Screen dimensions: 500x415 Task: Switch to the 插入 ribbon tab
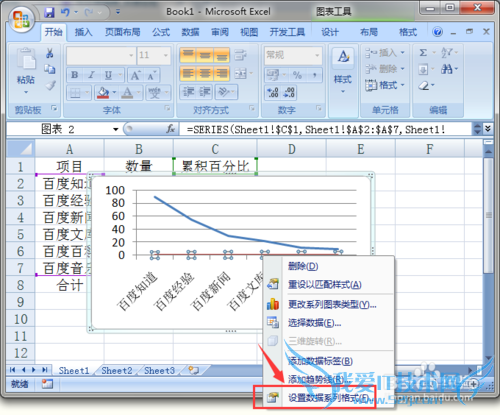(83, 32)
